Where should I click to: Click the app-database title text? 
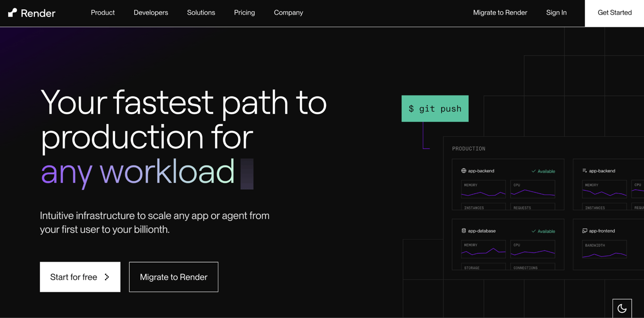482,231
